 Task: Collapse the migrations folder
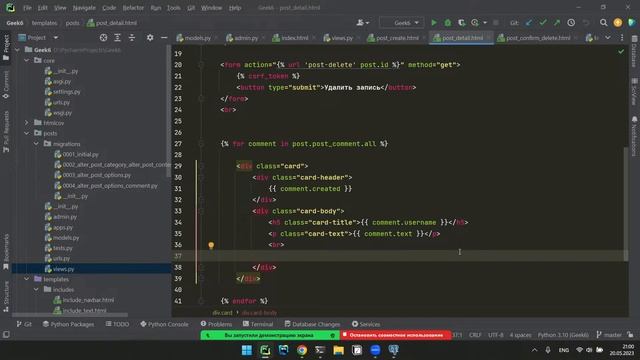36,144
